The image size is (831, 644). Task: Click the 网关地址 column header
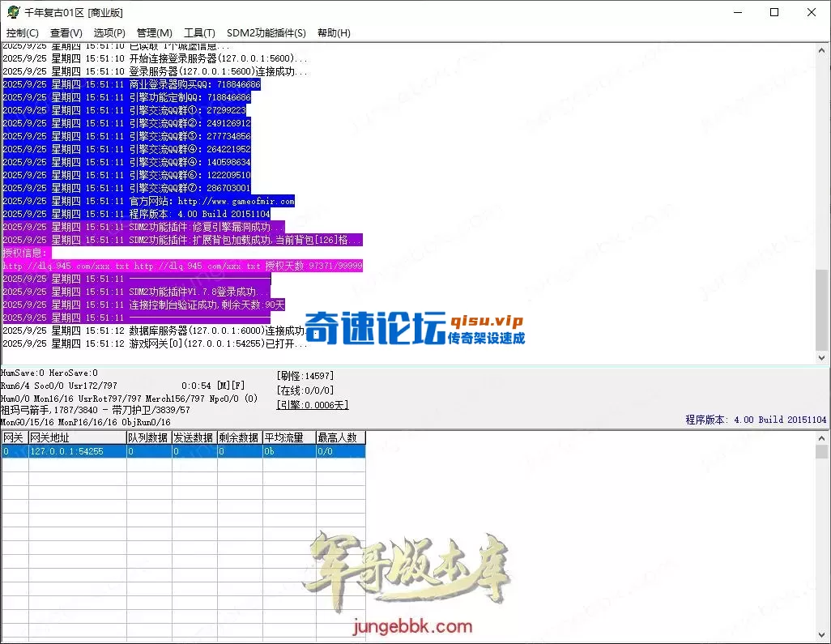pyautogui.click(x=78, y=437)
